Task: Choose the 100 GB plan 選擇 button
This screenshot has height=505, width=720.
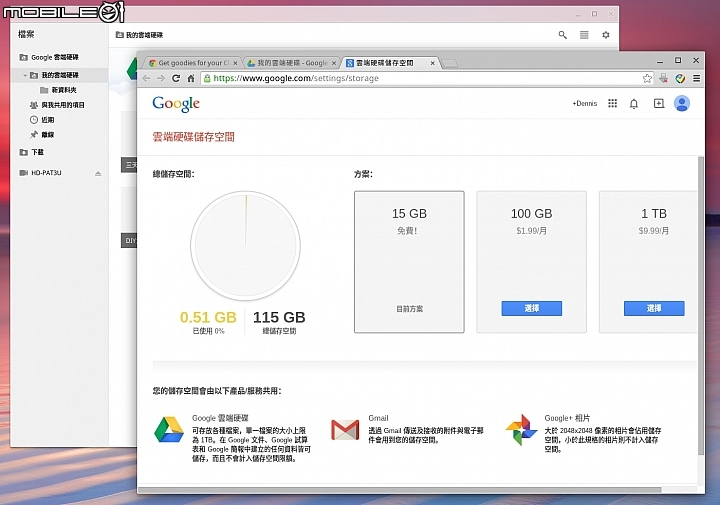Action: pyautogui.click(x=531, y=309)
